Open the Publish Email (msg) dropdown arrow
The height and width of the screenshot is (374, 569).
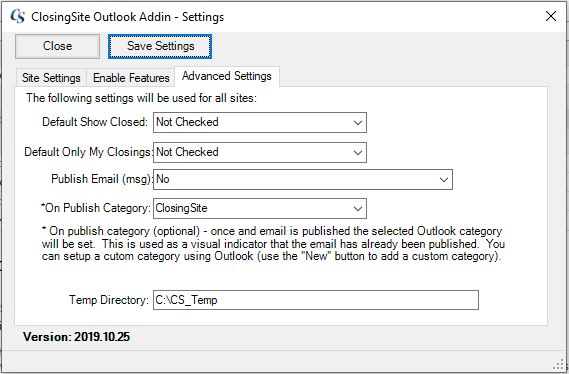pos(443,180)
